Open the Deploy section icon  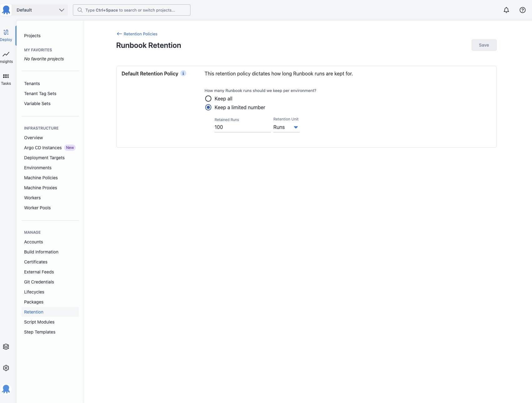point(6,32)
